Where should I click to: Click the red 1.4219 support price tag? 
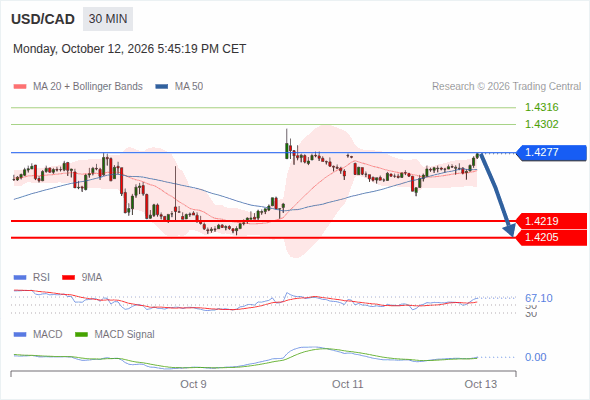(x=552, y=221)
